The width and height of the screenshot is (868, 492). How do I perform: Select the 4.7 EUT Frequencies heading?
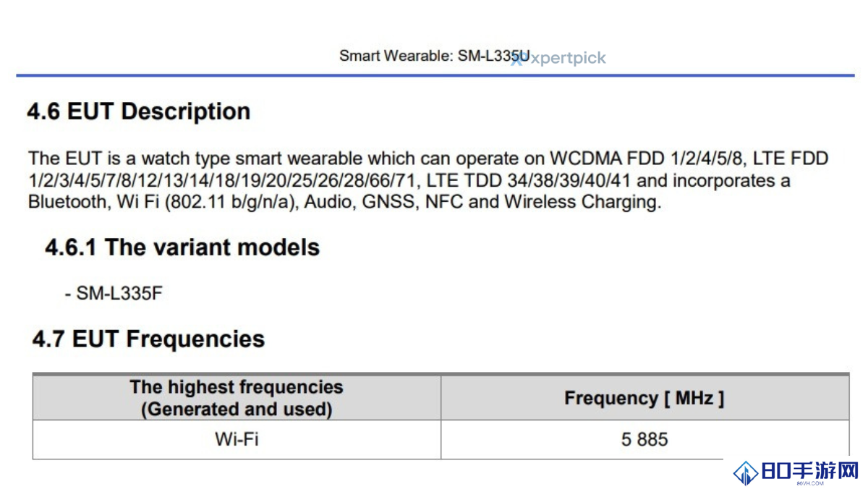point(148,339)
